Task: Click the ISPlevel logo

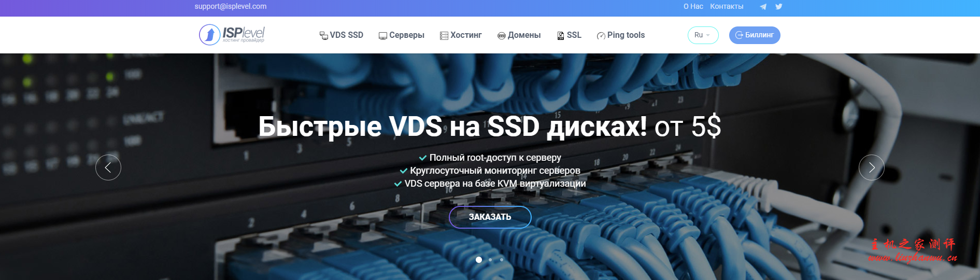Action: 232,35
